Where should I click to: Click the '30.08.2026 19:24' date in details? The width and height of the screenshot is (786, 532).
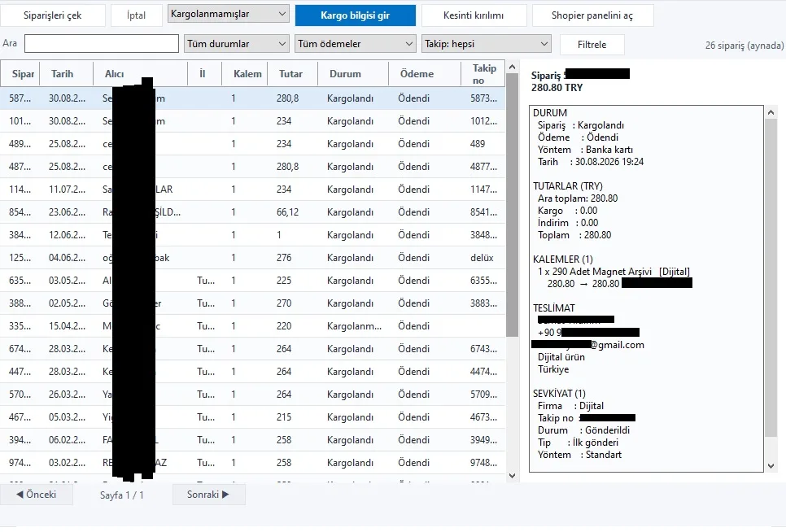609,162
